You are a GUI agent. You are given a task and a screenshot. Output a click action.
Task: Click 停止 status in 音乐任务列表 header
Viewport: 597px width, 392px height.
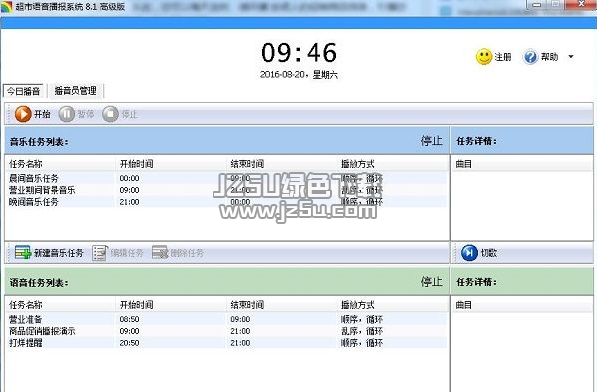click(x=431, y=141)
